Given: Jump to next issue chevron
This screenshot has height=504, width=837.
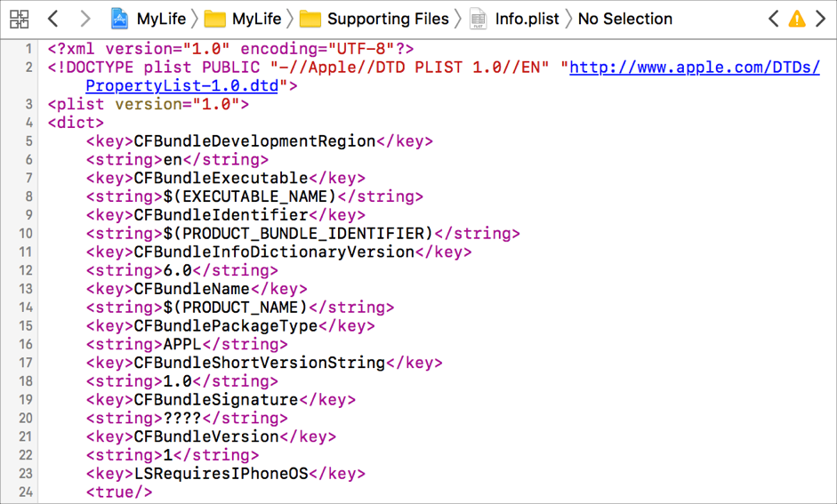Looking at the screenshot, I should coord(820,19).
